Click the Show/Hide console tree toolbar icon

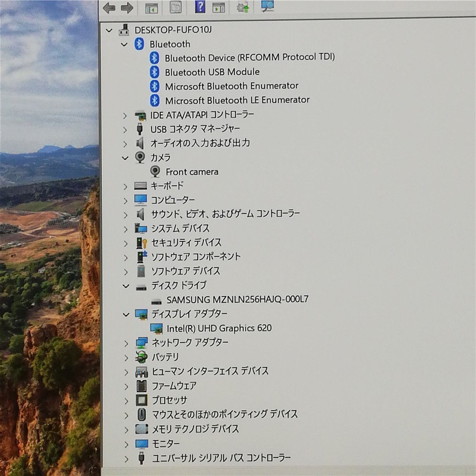(151, 8)
